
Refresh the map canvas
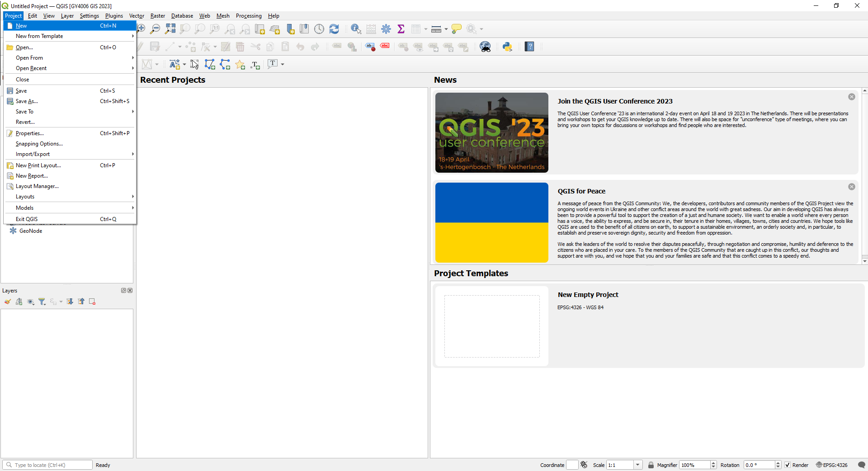pyautogui.click(x=334, y=28)
